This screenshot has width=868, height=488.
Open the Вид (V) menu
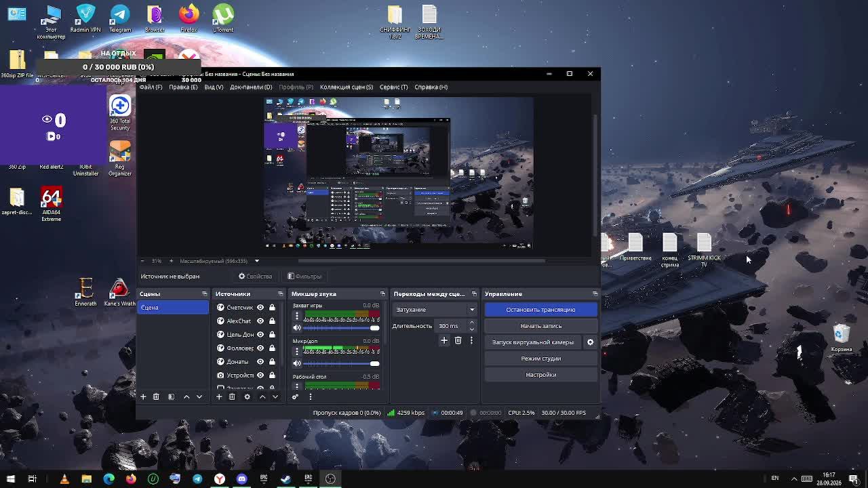[x=214, y=87]
